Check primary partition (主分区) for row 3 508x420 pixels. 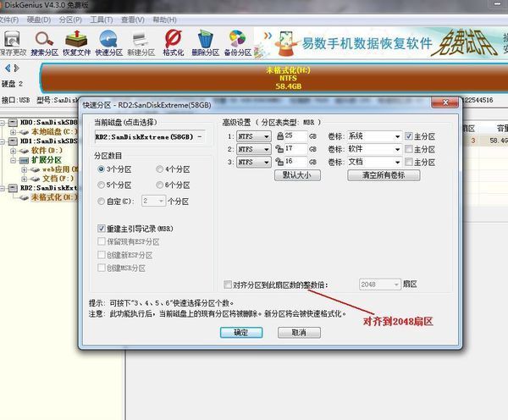click(409, 162)
